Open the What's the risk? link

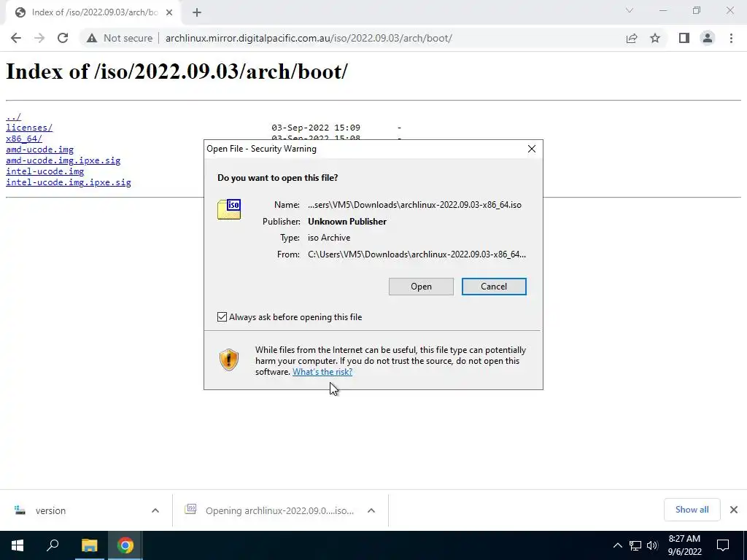click(322, 372)
